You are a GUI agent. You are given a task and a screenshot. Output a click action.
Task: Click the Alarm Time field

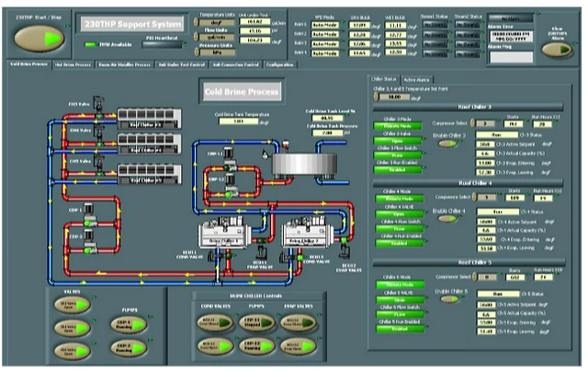(511, 37)
